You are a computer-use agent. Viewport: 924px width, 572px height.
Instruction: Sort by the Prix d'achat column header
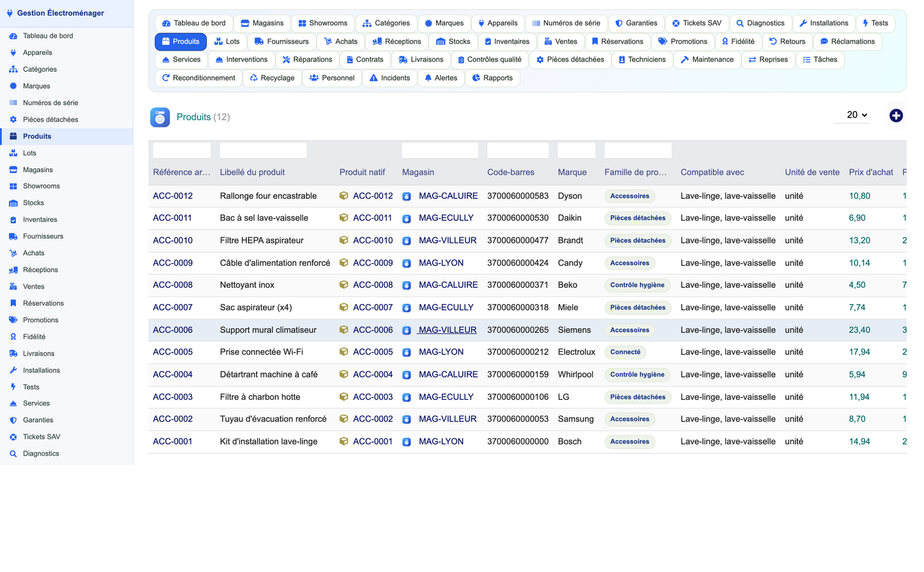[x=871, y=172]
